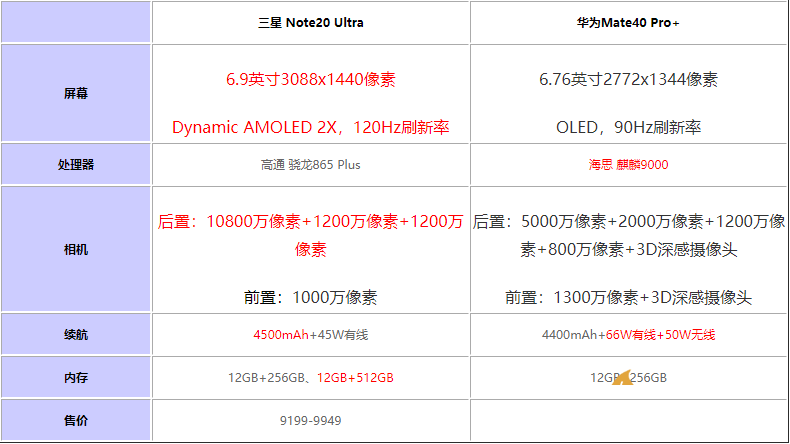Click the 华为Mate40 Pro+ column header
The image size is (790, 444).
click(628, 22)
